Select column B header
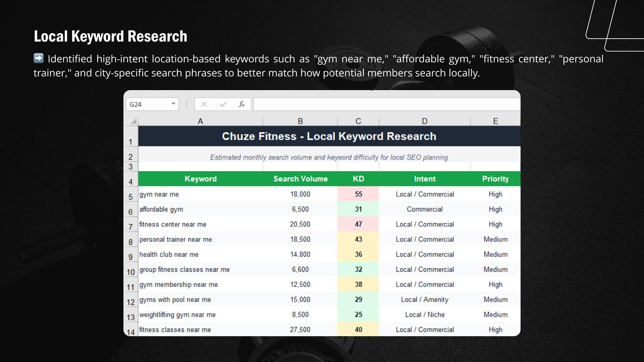 pyautogui.click(x=300, y=121)
